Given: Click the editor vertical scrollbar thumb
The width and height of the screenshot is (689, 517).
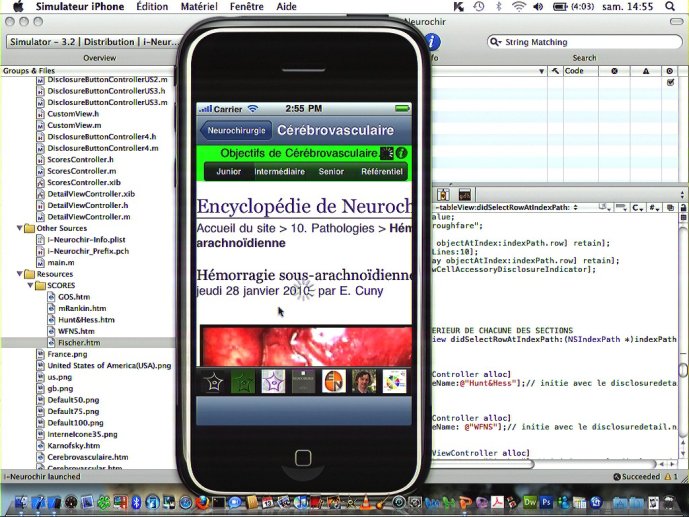Looking at the screenshot, I should click(x=683, y=369).
